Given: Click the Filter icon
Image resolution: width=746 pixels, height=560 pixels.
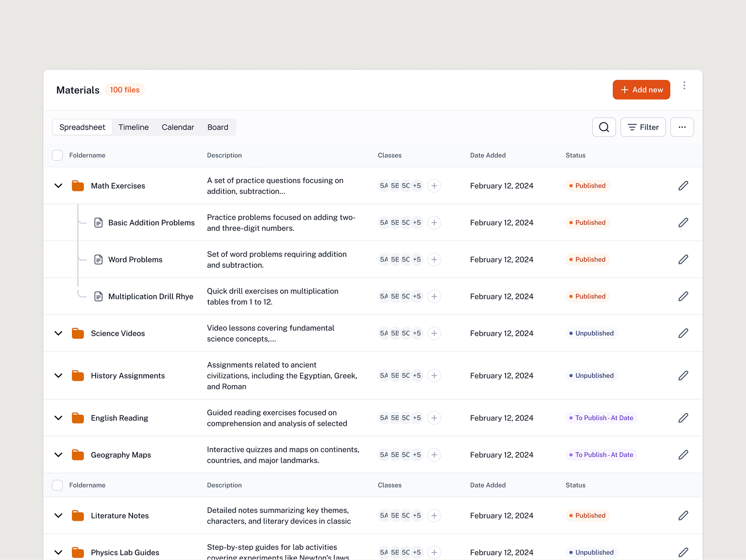Looking at the screenshot, I should point(643,127).
